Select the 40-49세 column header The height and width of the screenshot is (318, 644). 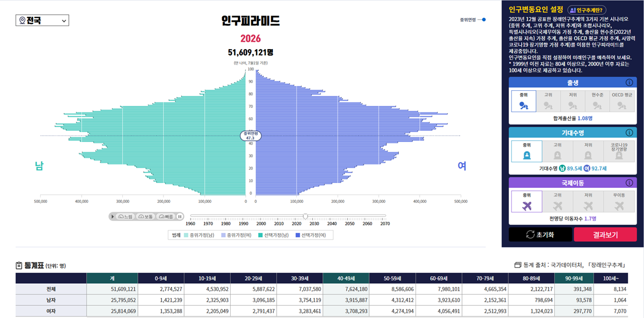[x=345, y=278]
